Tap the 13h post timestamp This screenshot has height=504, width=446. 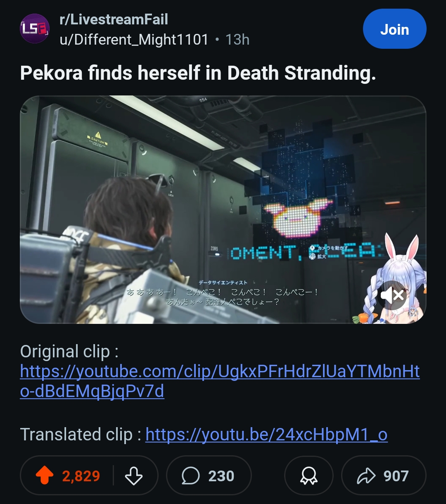point(237,40)
